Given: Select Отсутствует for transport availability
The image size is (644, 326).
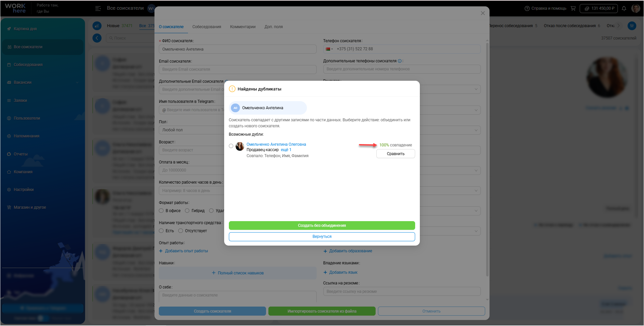Looking at the screenshot, I should (181, 231).
